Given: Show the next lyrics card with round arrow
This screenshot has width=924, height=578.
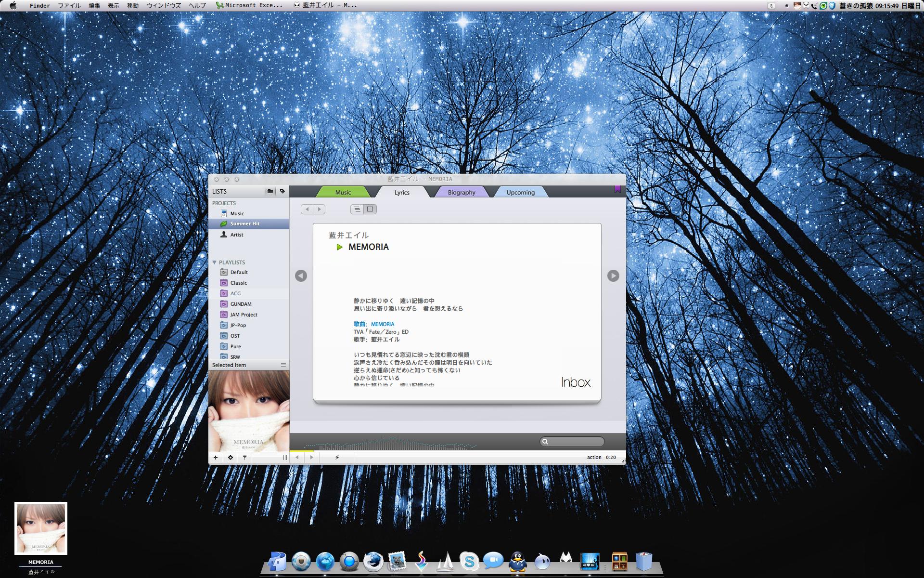Looking at the screenshot, I should tap(613, 276).
